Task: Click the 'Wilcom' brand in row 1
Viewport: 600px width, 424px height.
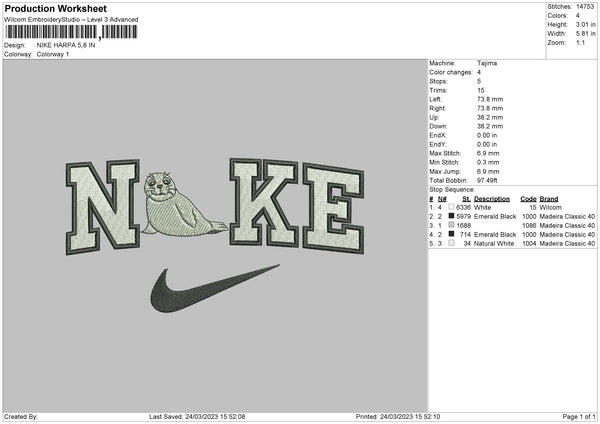Action: click(x=551, y=207)
